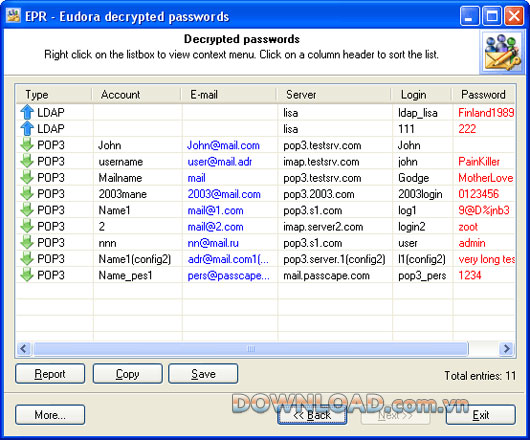Minimize the EPR window
The image size is (530, 440).
coord(469,16)
